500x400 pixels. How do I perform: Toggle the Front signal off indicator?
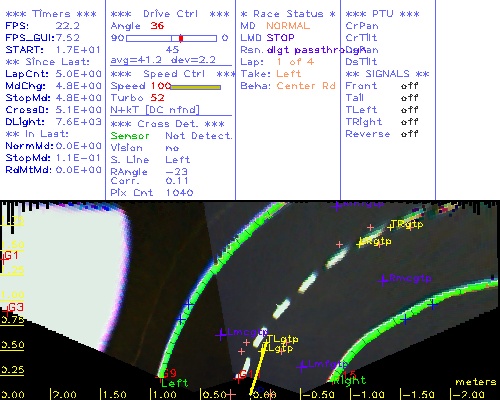point(410,86)
